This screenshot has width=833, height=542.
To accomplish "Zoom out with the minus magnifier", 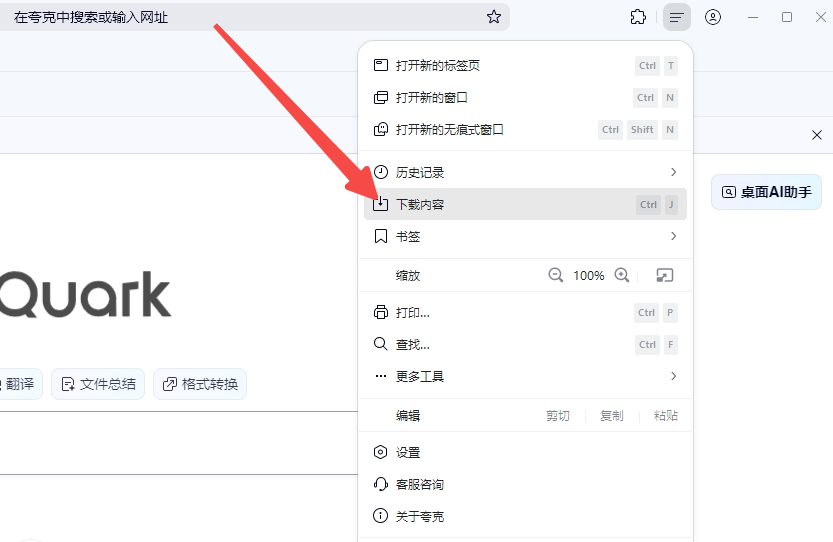I will (x=556, y=275).
